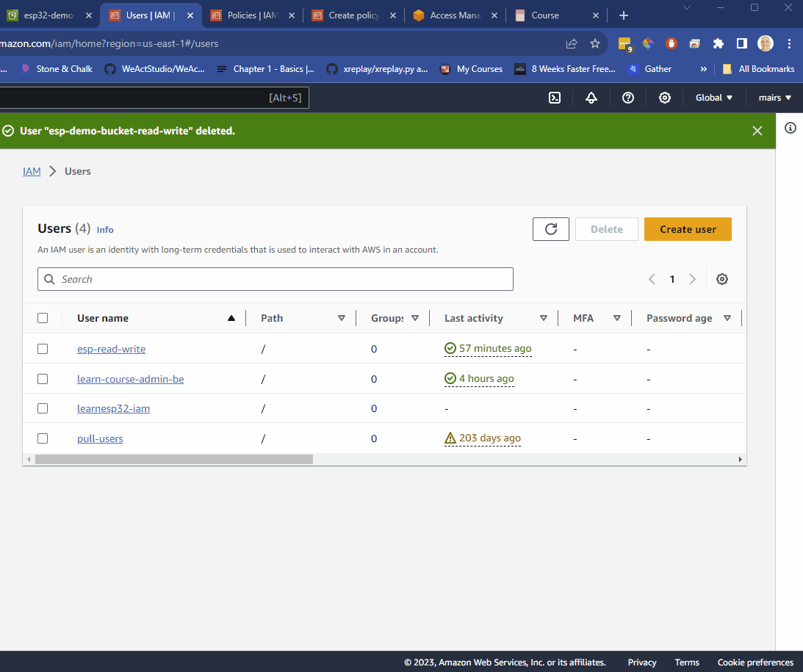
Task: Open the mairs account menu
Action: point(774,97)
